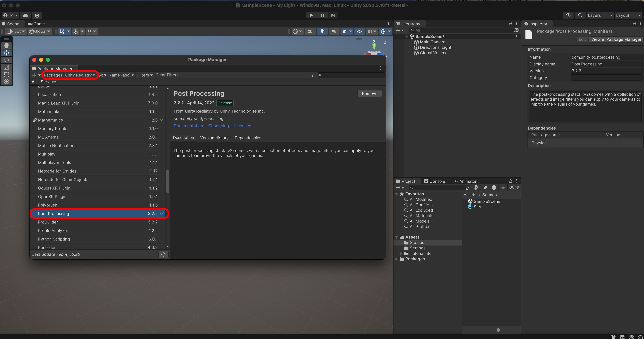The width and height of the screenshot is (644, 339).
Task: Select the Hand tool in Scene view
Action: [6, 46]
